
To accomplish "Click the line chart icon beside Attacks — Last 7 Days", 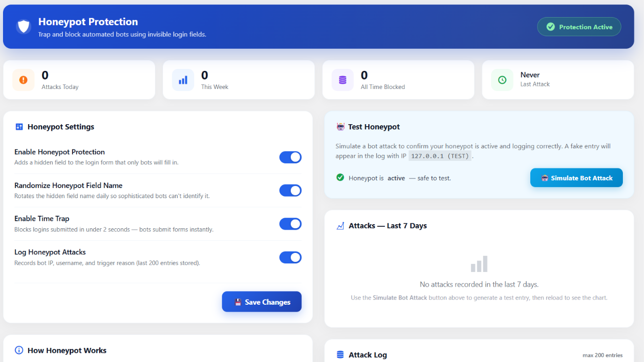I will click(340, 226).
